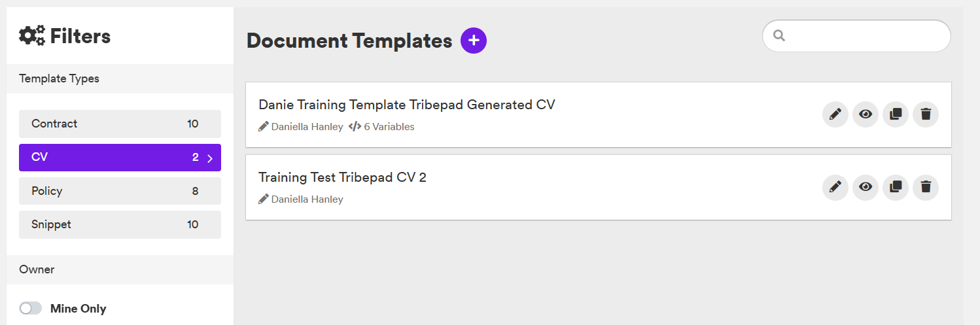Viewport: 980px width, 325px height.
Task: Duplicate Danie Training Template using copy icon
Action: [896, 114]
